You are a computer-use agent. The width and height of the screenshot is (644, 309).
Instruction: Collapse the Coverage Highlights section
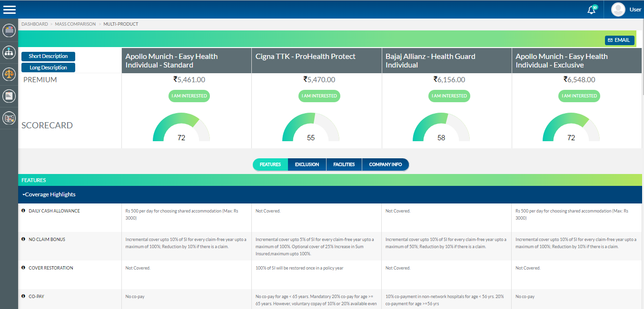click(x=49, y=194)
